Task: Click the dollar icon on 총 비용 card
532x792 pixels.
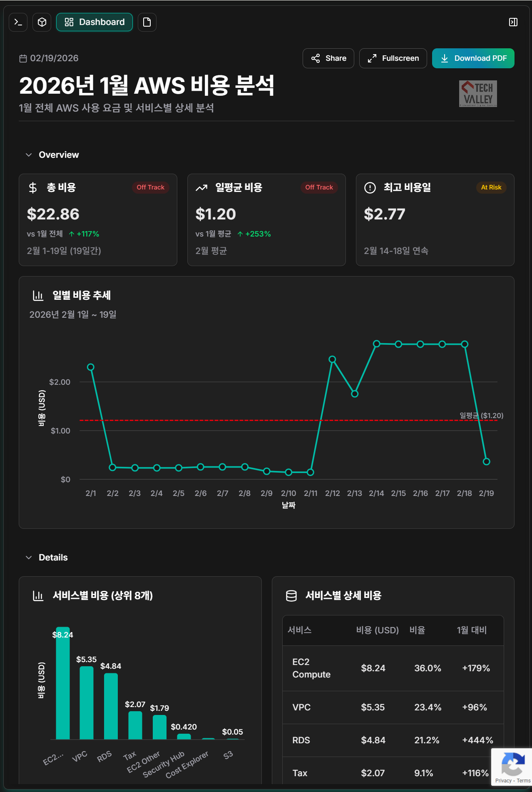Action: tap(33, 188)
